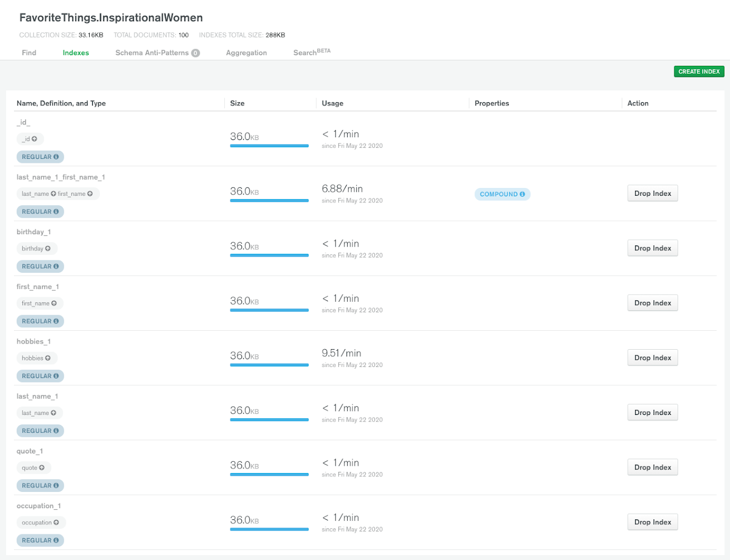Click the index name 'last_name_1_first_name_1'

pyautogui.click(x=61, y=177)
